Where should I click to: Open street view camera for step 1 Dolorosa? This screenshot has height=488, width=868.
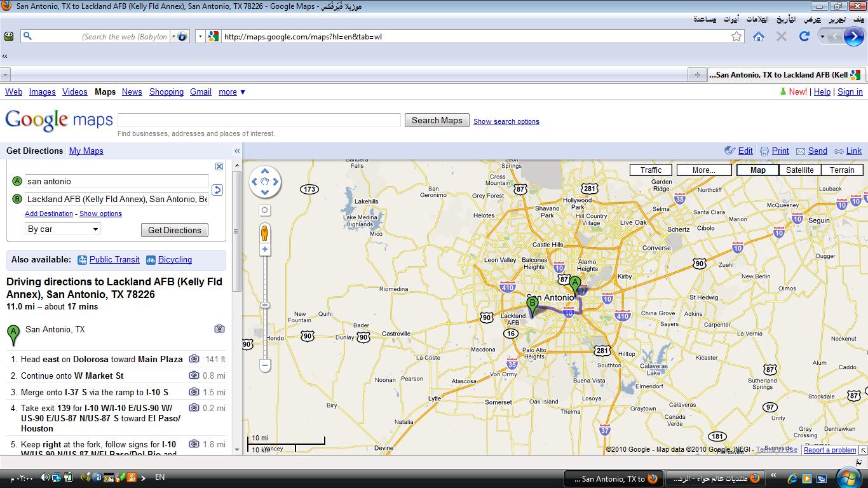point(194,359)
